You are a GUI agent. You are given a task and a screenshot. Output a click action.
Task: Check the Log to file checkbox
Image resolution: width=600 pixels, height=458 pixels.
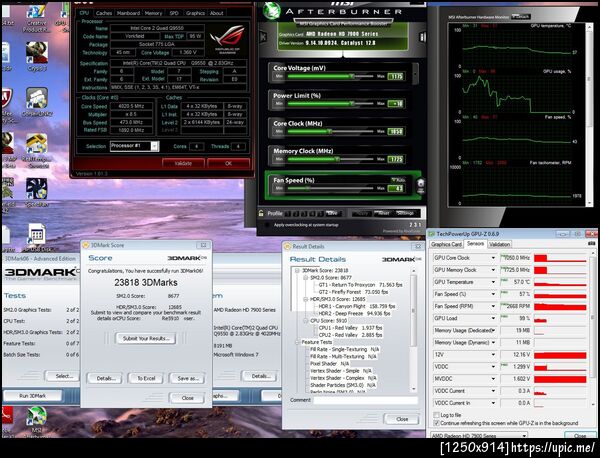point(436,415)
